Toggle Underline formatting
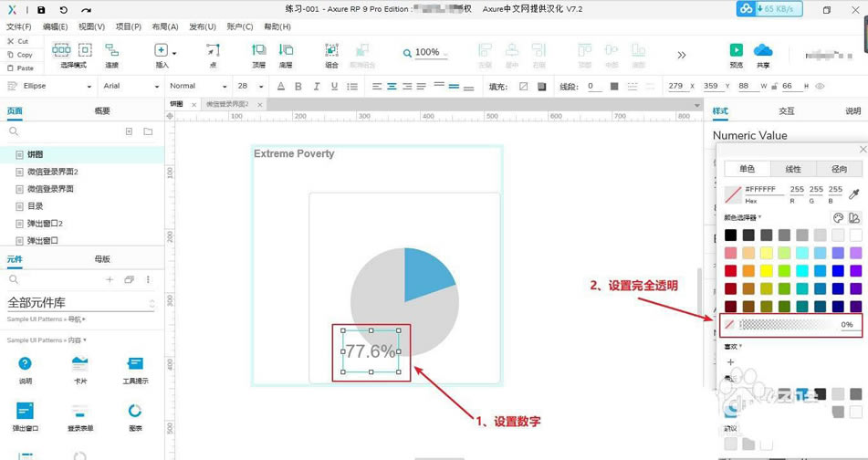 334,87
